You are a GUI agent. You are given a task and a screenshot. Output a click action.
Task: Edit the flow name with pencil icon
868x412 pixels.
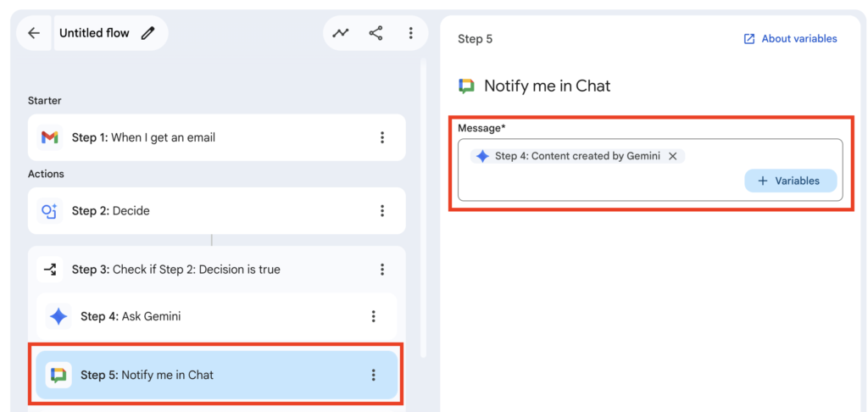coord(148,33)
